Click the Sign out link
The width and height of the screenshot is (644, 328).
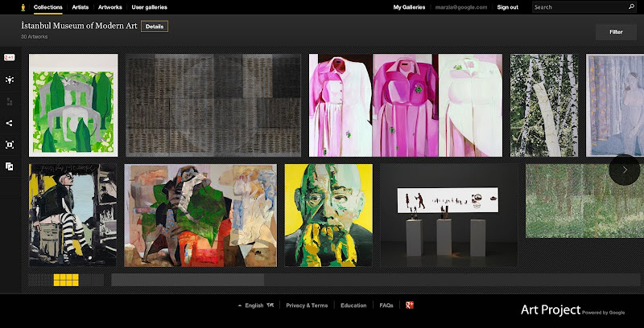508,7
